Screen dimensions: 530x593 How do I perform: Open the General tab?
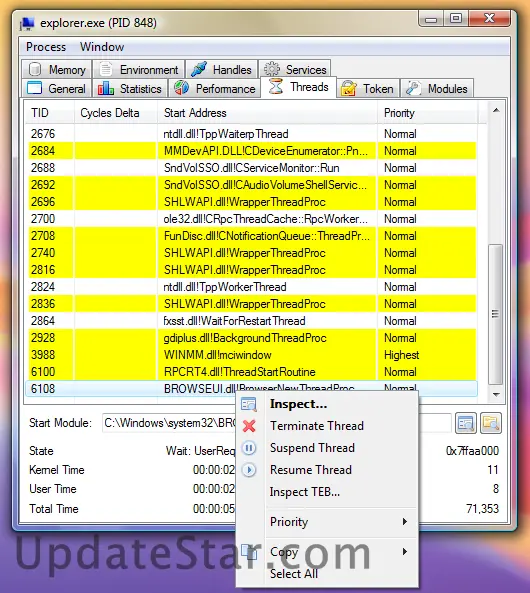[x=56, y=88]
